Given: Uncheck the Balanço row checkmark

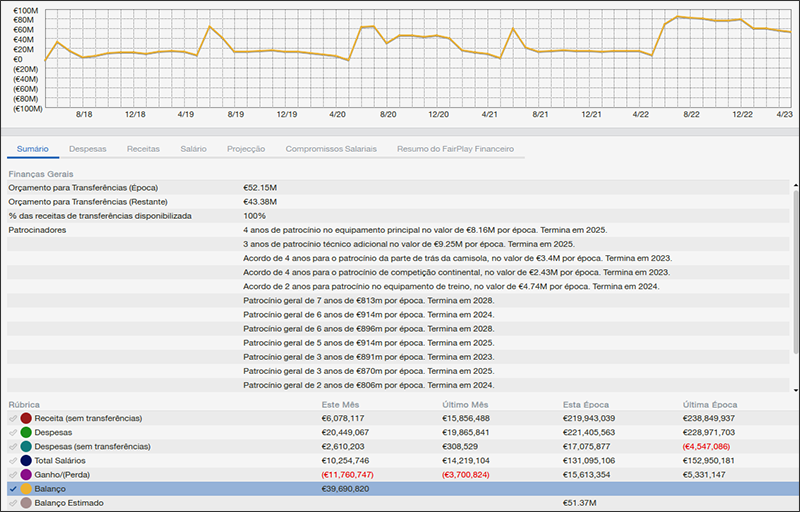Looking at the screenshot, I should [12, 489].
